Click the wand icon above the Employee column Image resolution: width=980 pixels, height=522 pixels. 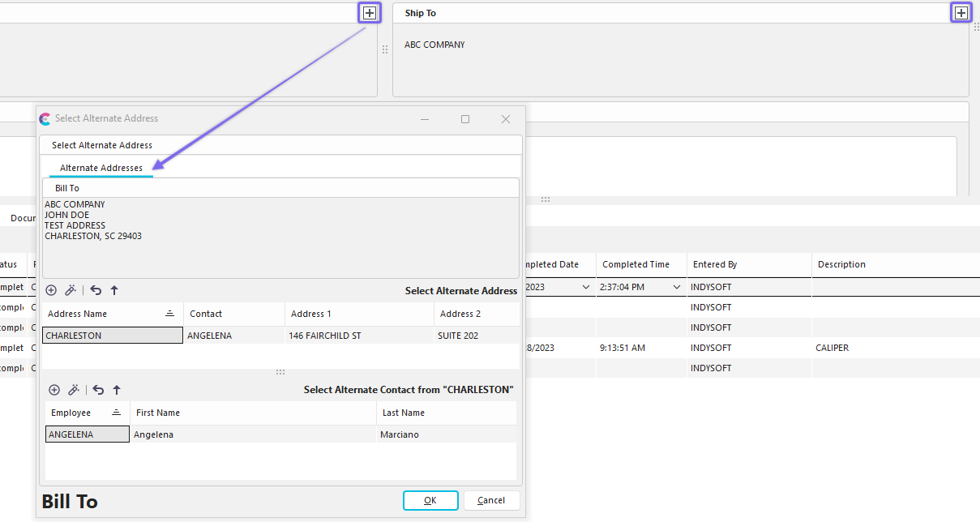(x=75, y=390)
